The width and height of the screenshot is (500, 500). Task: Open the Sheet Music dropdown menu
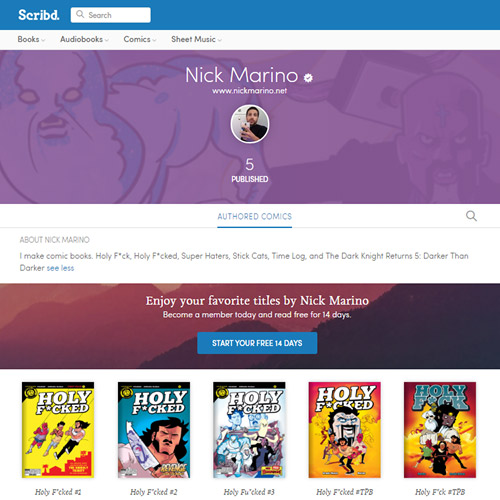pyautogui.click(x=196, y=39)
